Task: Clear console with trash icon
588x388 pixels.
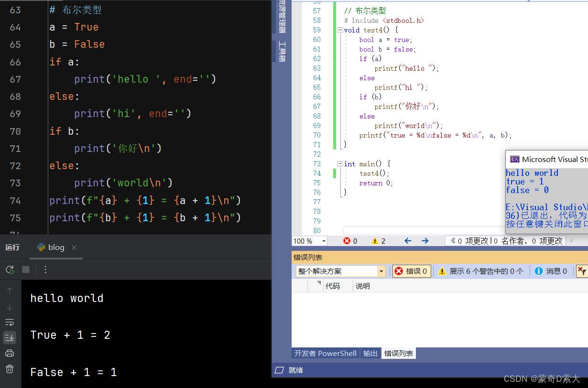Action: pyautogui.click(x=10, y=369)
